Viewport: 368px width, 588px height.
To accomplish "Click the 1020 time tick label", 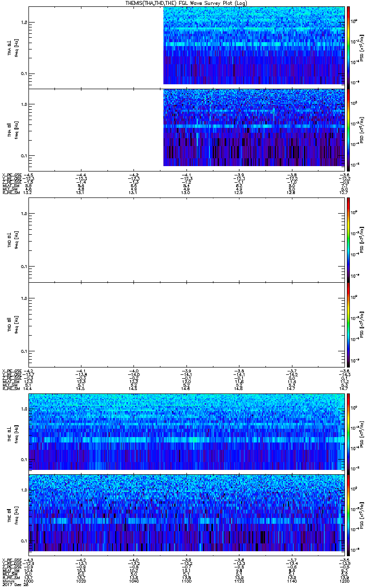I will click(x=81, y=581).
